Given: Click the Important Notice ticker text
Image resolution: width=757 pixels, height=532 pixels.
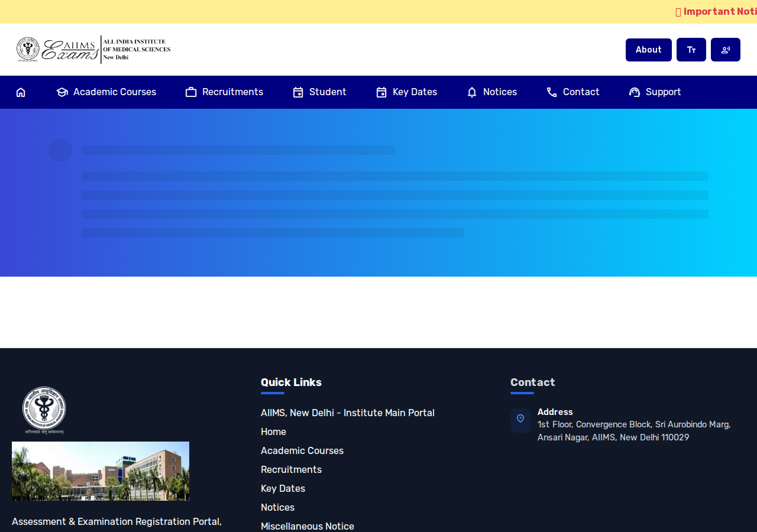Looking at the screenshot, I should pos(716,12).
